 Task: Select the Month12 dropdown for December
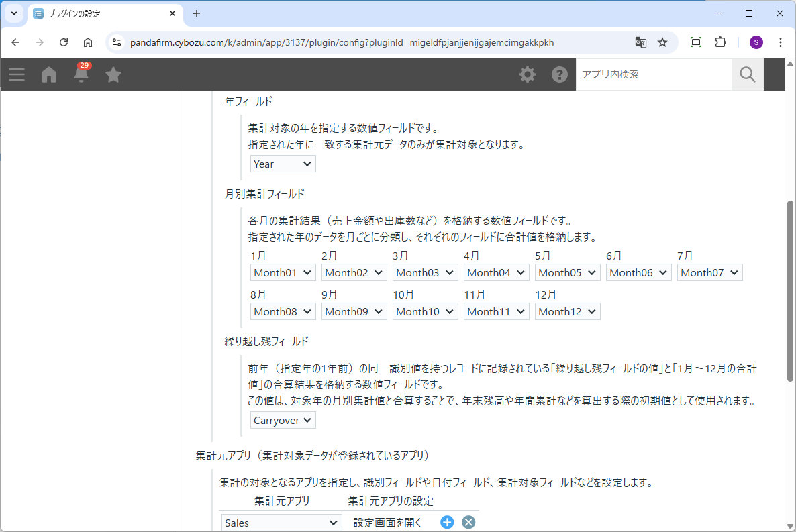(567, 311)
